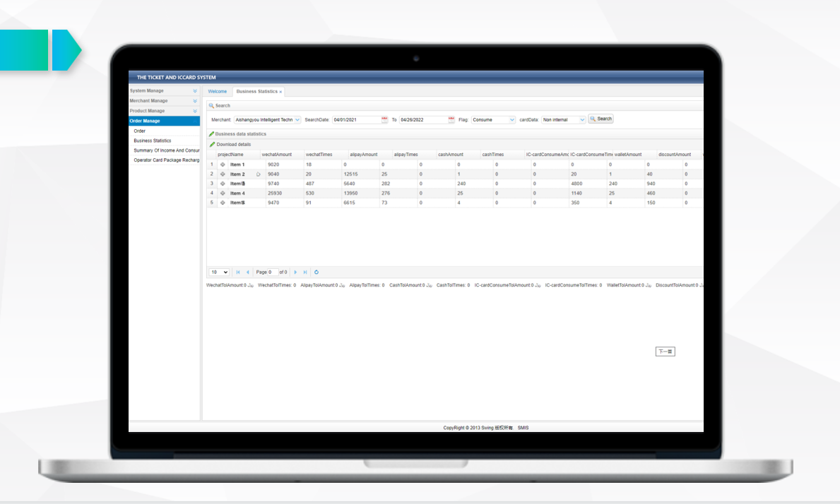Go to the last page

(x=304, y=272)
